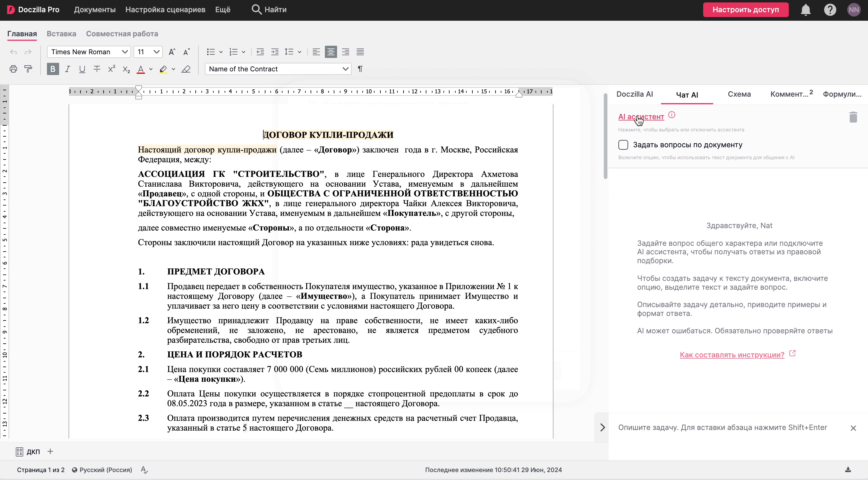The image size is (868, 480).
Task: Open numbered list style dropdown
Action: coord(244,52)
